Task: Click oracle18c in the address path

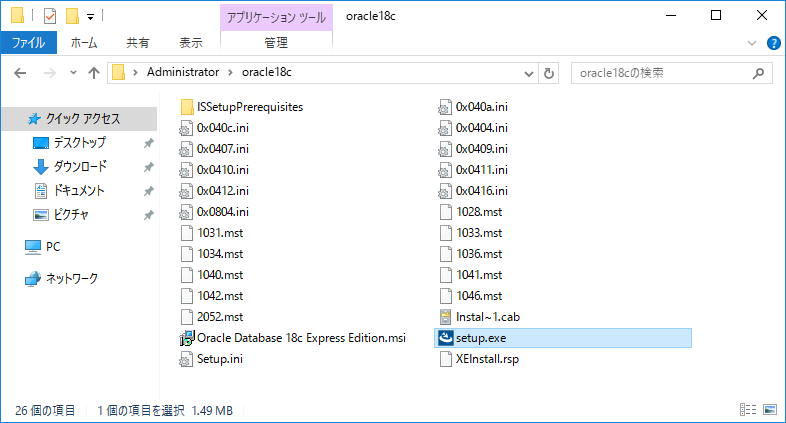Action: click(267, 72)
